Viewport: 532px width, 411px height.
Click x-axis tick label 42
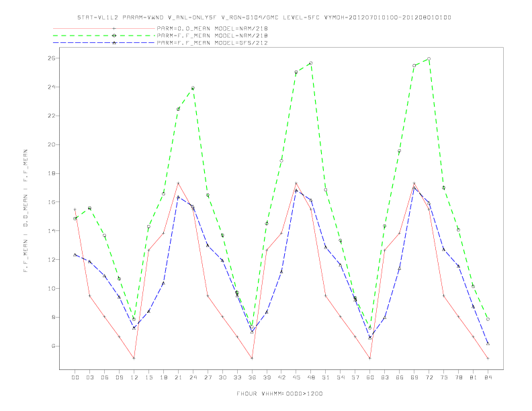coord(281,377)
